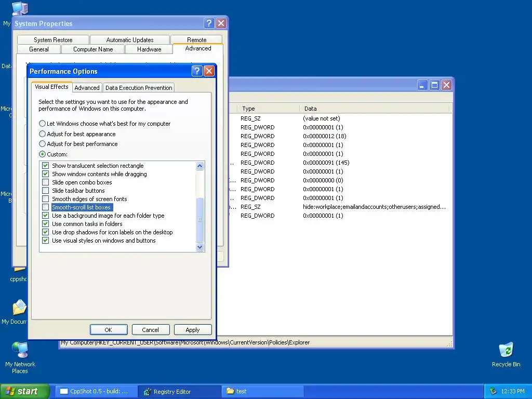Click OK in Performance Options

point(109,330)
